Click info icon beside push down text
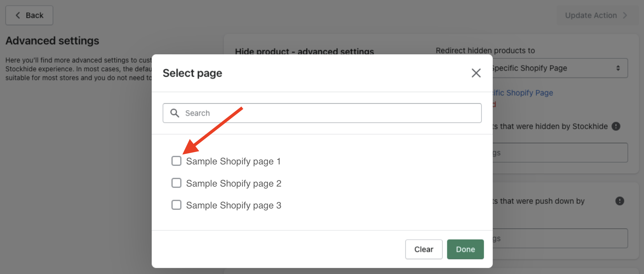 click(x=619, y=201)
